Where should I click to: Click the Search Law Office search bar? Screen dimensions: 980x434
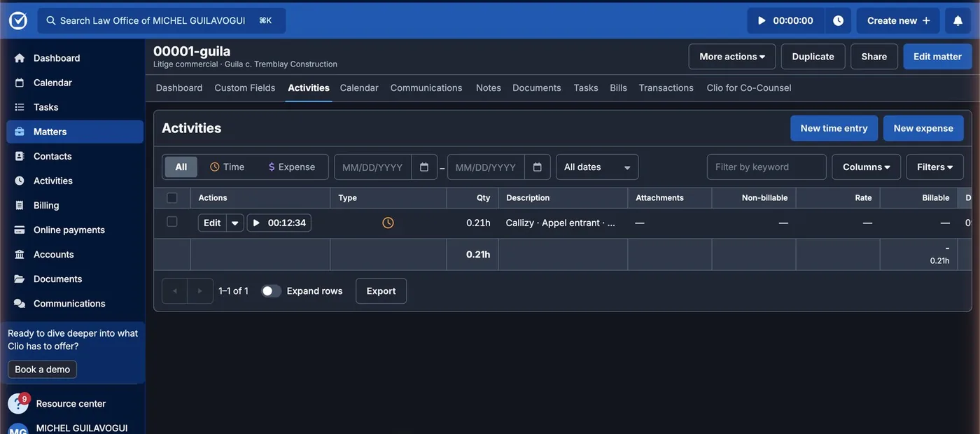click(162, 21)
